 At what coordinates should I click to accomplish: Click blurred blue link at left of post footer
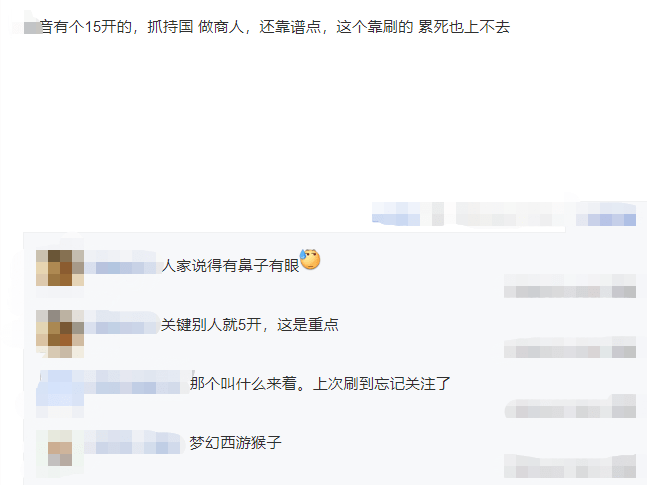click(x=396, y=214)
